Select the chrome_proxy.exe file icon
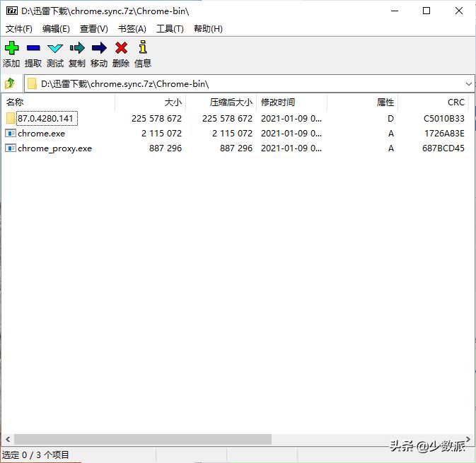Image resolution: width=476 pixels, height=463 pixels. 11,148
